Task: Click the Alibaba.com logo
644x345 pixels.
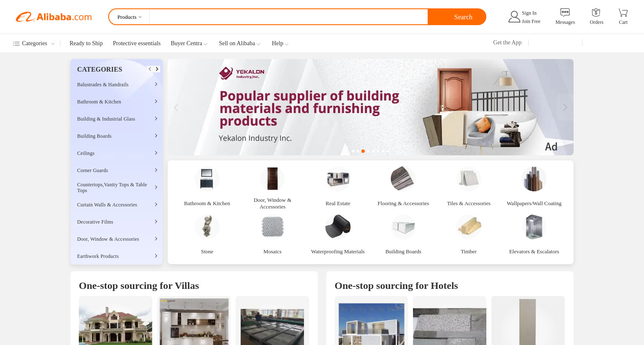Action: [54, 17]
